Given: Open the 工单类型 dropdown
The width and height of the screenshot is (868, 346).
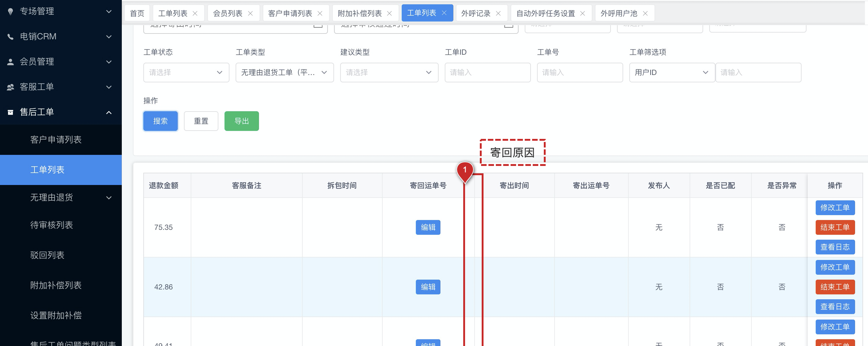Looking at the screenshot, I should [285, 72].
